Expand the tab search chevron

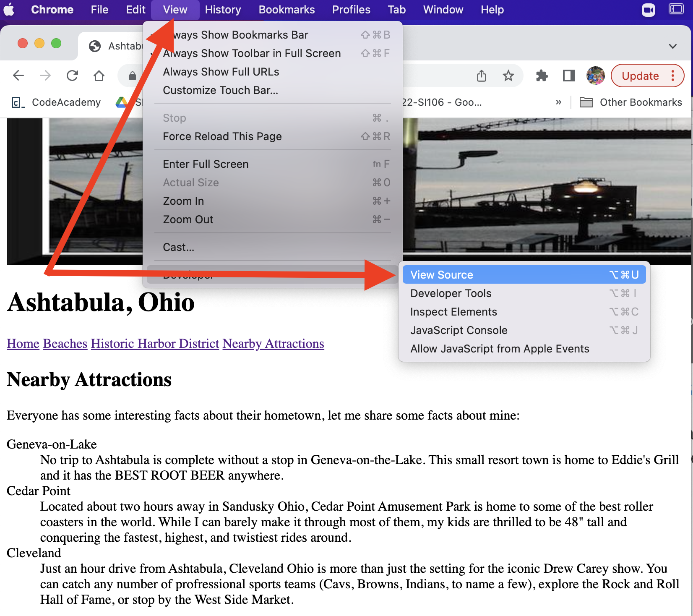pos(672,46)
